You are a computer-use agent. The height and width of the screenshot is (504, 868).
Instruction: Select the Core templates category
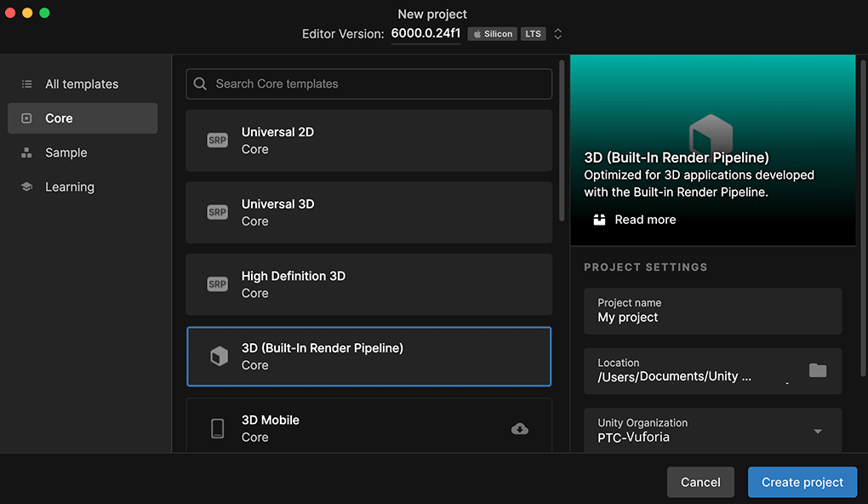coord(83,118)
